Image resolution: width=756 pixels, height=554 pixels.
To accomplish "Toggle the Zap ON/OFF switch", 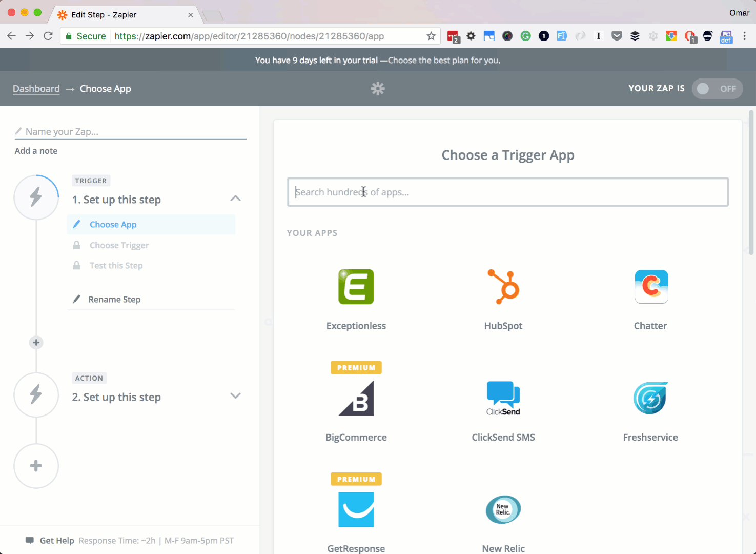I will (x=717, y=89).
